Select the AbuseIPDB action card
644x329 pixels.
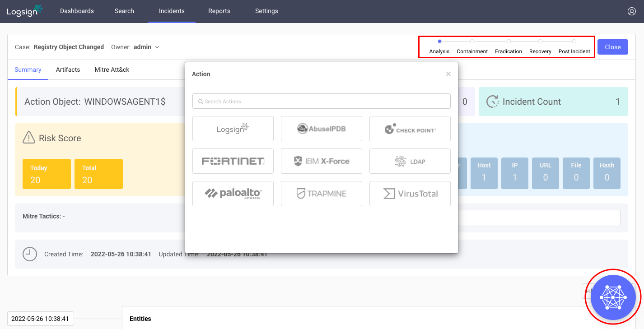(x=322, y=129)
